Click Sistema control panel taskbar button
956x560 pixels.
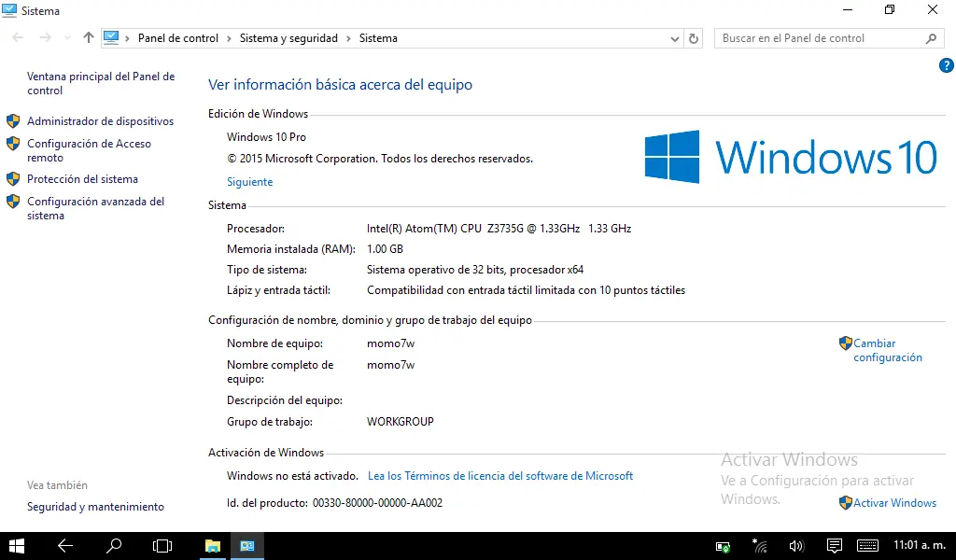(x=246, y=546)
